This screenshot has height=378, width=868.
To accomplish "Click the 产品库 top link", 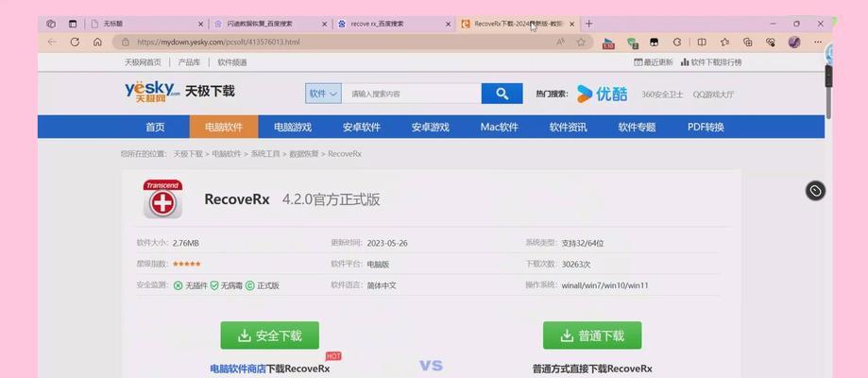I will 189,62.
